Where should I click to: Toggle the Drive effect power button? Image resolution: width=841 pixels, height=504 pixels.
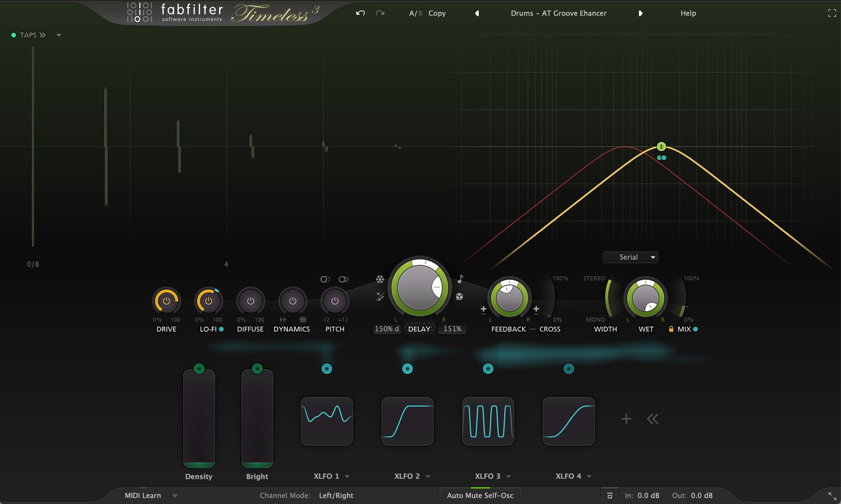point(166,301)
